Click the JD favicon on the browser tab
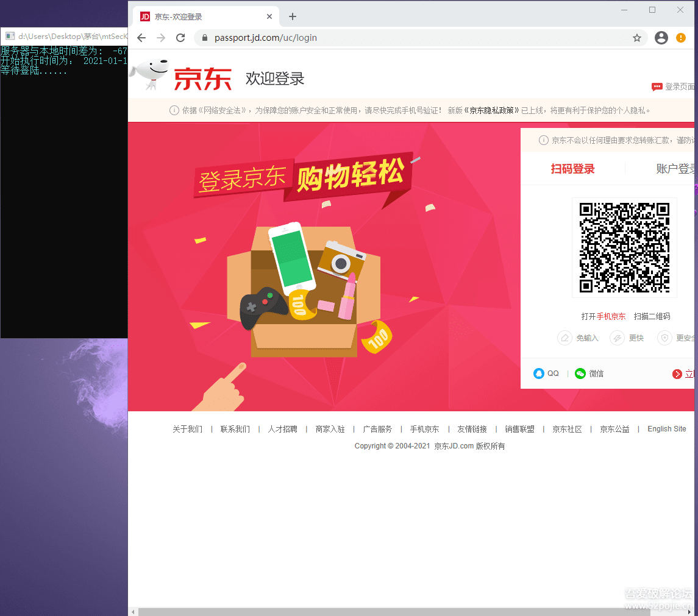698x616 pixels. [x=145, y=16]
